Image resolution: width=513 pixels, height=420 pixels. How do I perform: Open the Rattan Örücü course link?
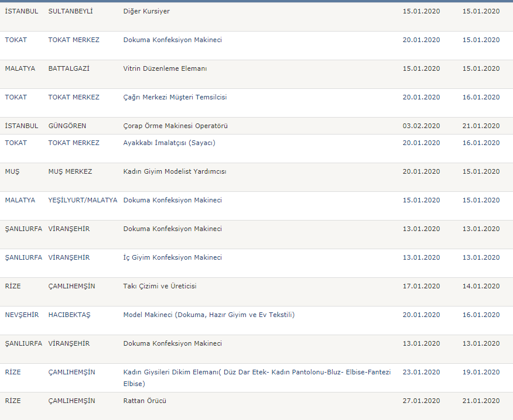point(145,401)
